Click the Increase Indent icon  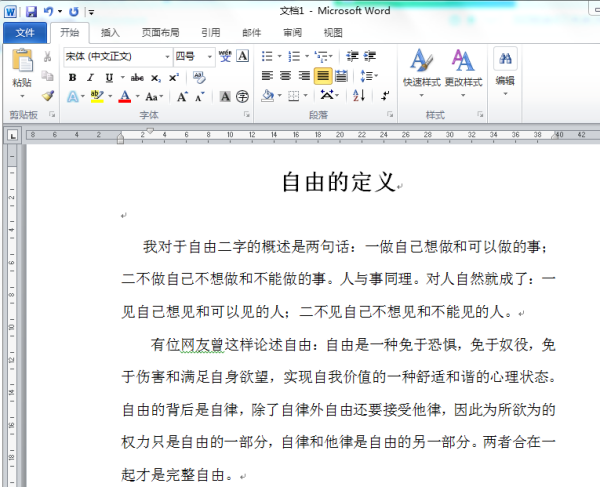(x=370, y=56)
